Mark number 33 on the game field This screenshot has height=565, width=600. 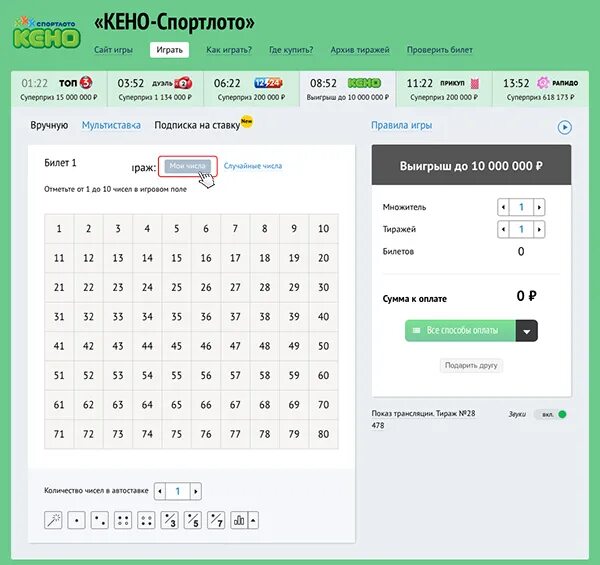[118, 317]
